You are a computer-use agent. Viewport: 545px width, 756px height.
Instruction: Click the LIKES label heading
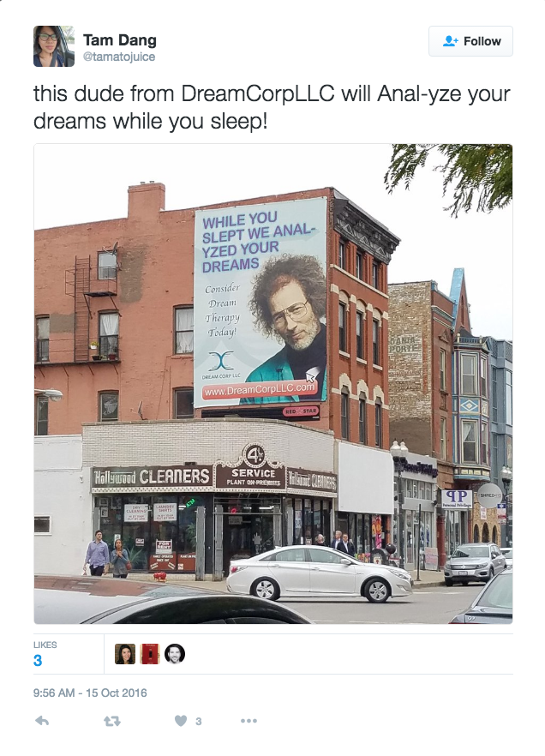point(45,645)
